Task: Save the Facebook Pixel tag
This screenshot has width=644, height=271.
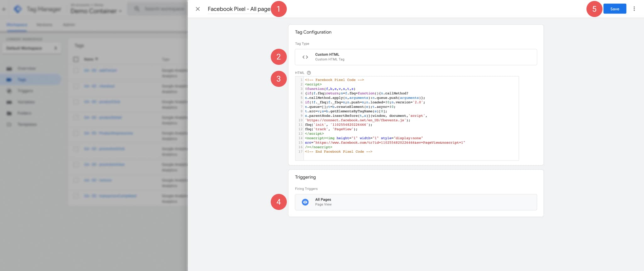Action: [x=614, y=9]
